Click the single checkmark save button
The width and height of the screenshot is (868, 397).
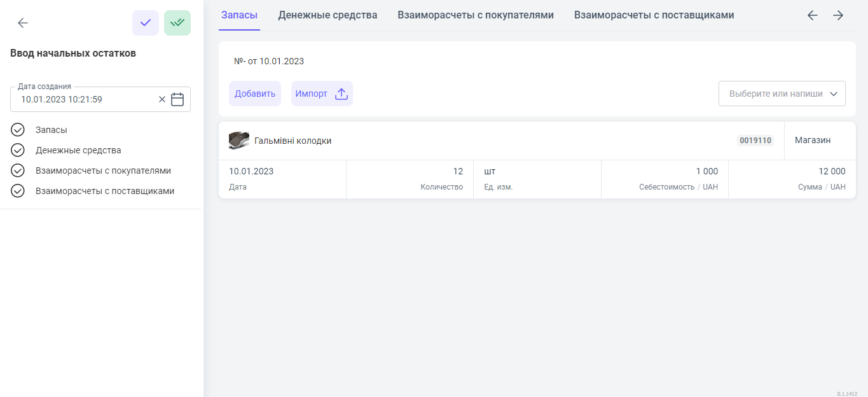(x=146, y=23)
